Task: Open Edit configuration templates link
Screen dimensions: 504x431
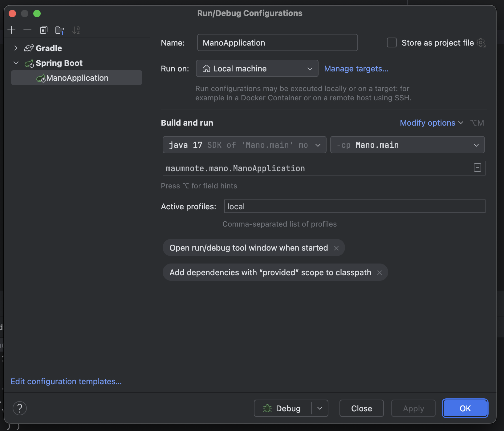Action: point(66,381)
